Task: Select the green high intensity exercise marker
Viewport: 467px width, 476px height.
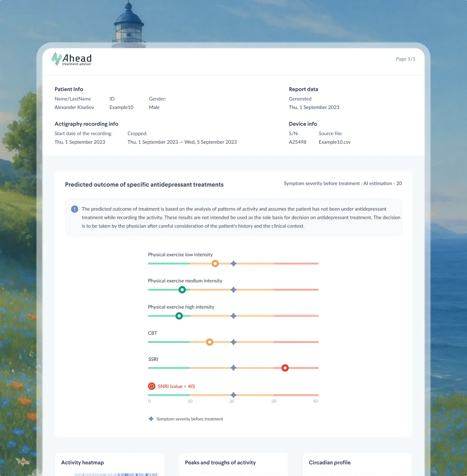Action: (179, 316)
